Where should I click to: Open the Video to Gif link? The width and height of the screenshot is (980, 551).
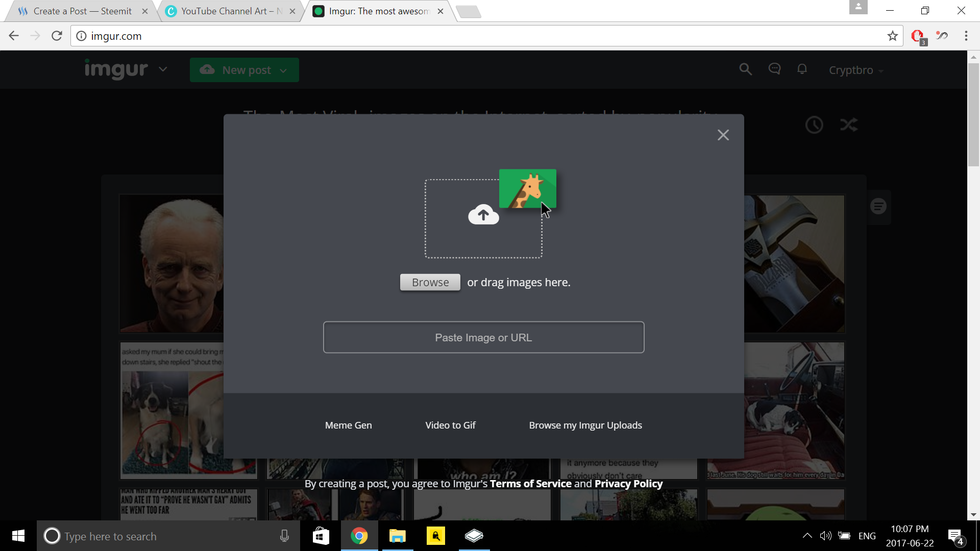[x=450, y=425]
